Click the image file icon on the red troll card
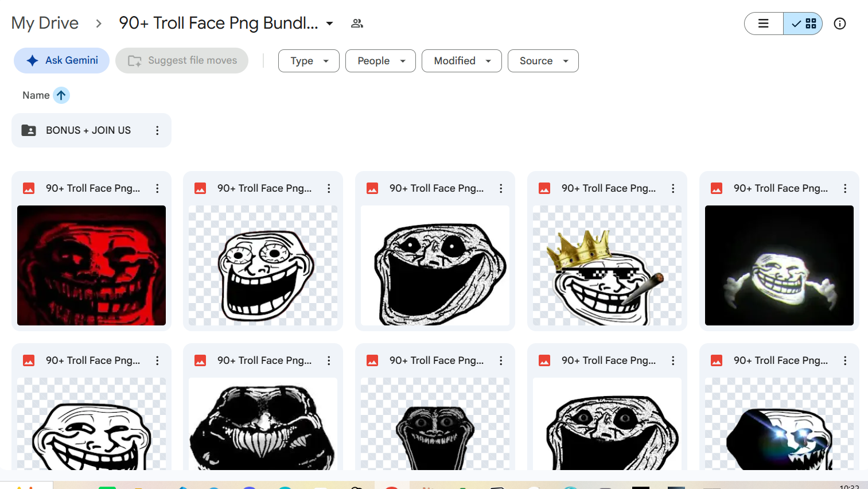868x489 pixels. [x=29, y=188]
